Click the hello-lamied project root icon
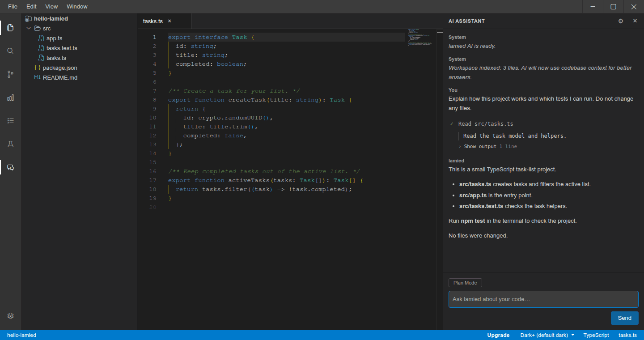Screen dimensions: 644x340 click(x=29, y=19)
